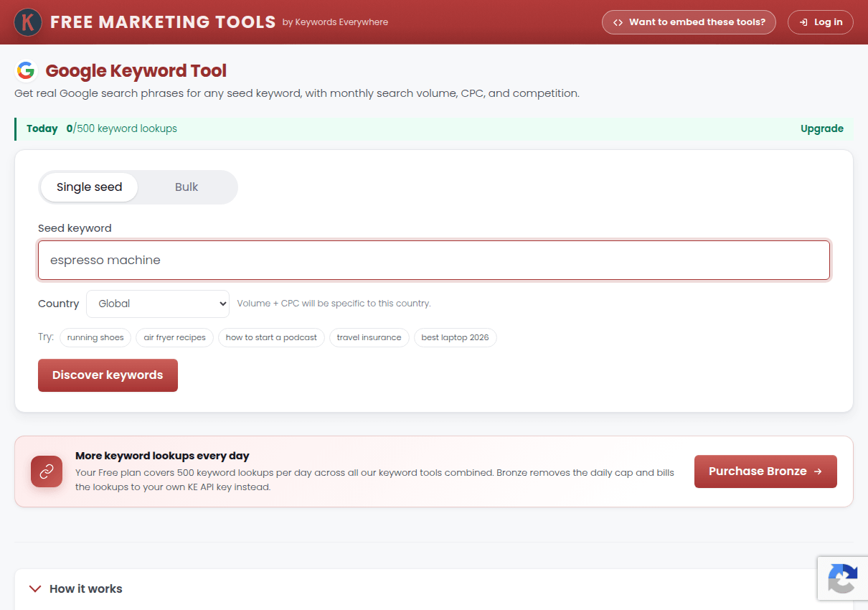Screen dimensions: 868x610
Task: Open the Country dropdown
Action: (x=158, y=304)
